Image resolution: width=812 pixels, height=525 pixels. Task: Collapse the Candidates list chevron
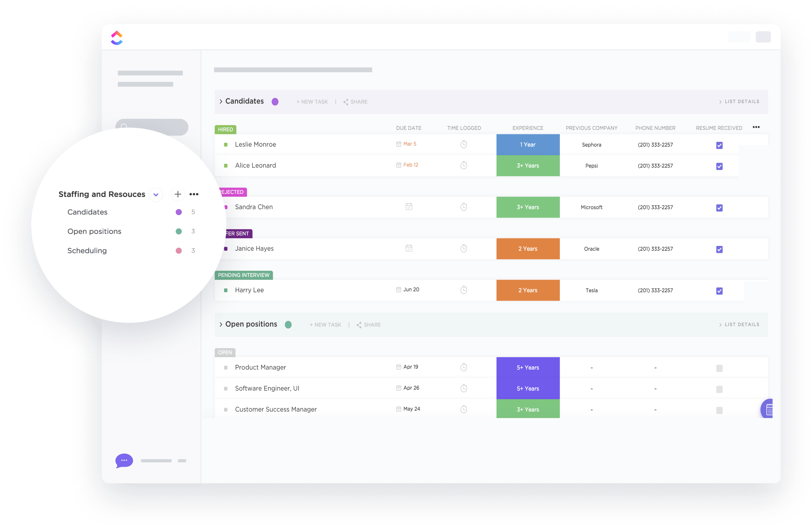coord(221,102)
